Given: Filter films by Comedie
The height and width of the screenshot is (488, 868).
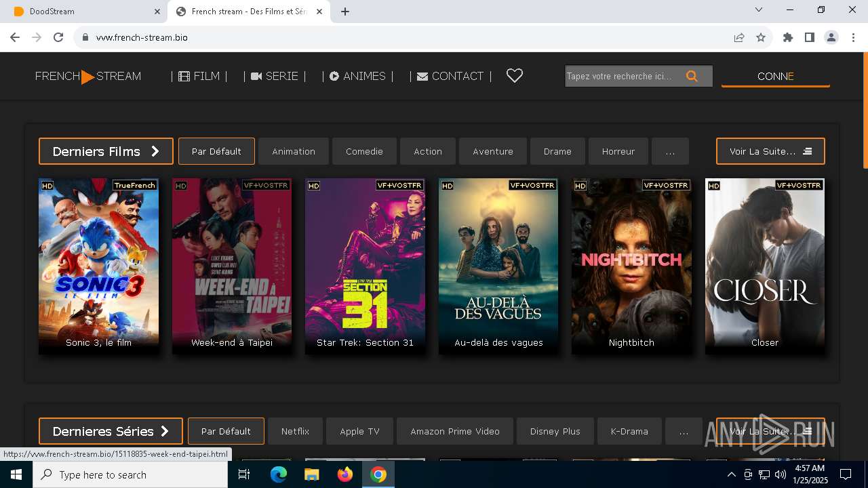Looking at the screenshot, I should point(364,151).
